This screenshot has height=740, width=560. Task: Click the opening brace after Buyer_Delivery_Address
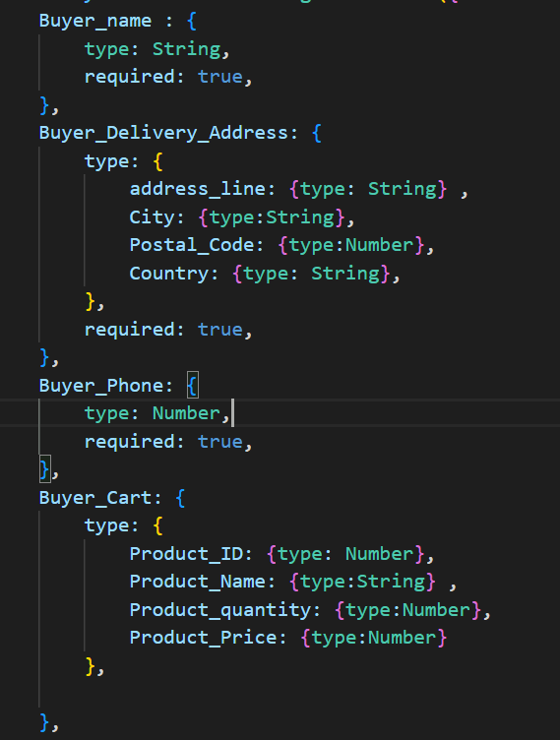pyautogui.click(x=317, y=133)
